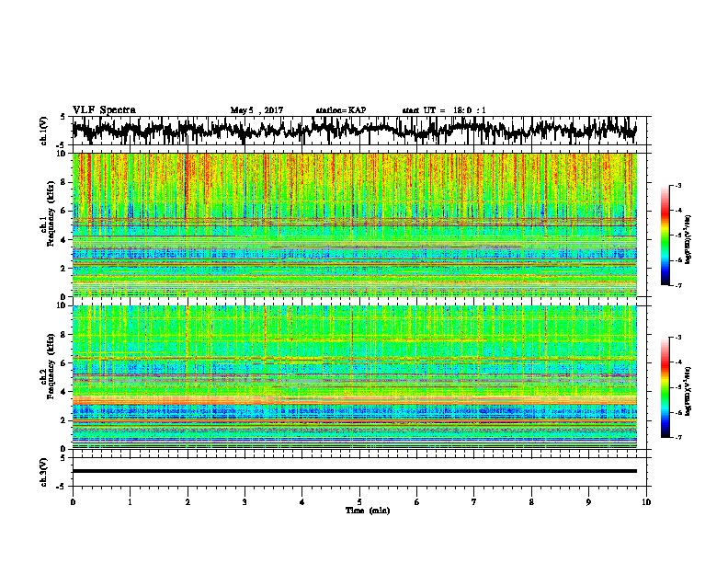Click the ch.2 log PSD colorbar label
Image resolution: width=728 pixels, height=563 pixels.
pyautogui.click(x=688, y=391)
